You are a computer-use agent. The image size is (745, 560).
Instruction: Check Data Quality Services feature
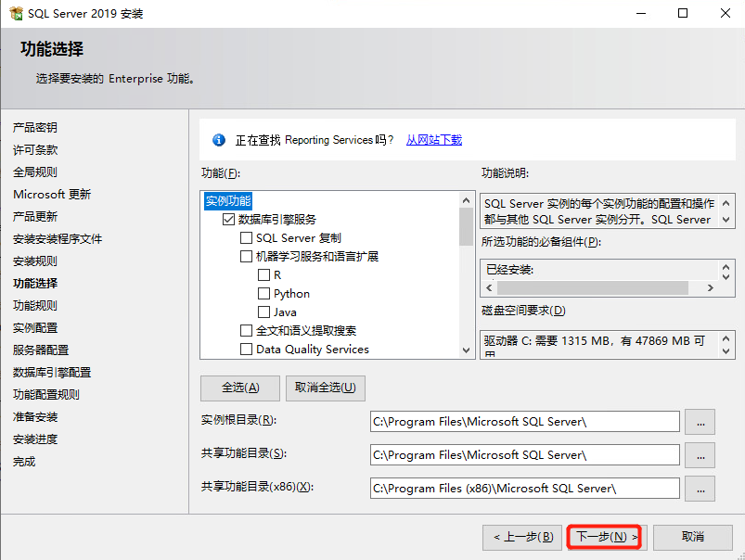(x=246, y=350)
